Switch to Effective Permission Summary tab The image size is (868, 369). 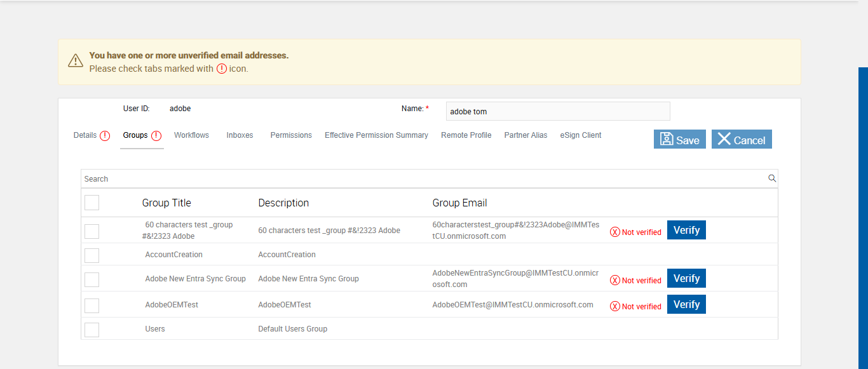pyautogui.click(x=376, y=135)
